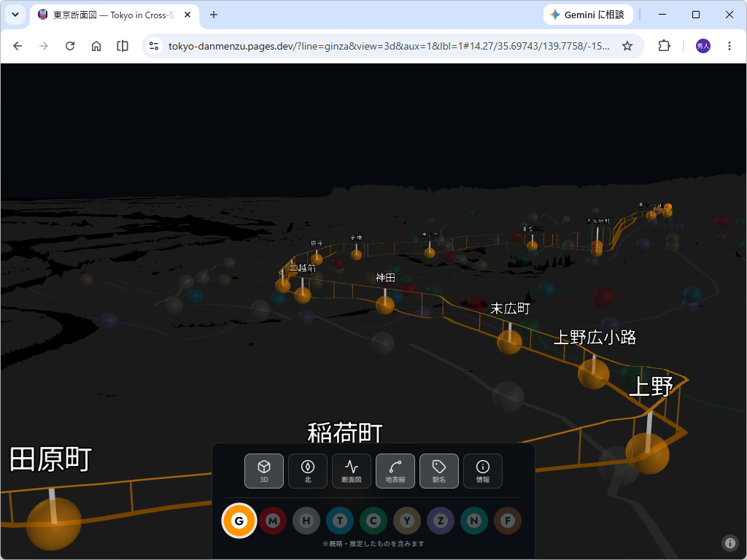747x560 pixels.
Task: Expand the tab search dropdown arrow
Action: click(x=15, y=15)
